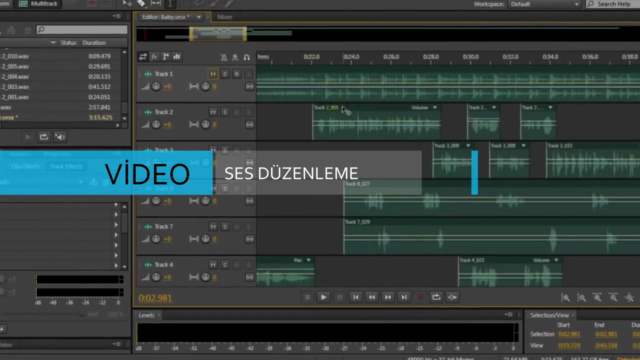Open the Levels panel options menu

point(509,315)
